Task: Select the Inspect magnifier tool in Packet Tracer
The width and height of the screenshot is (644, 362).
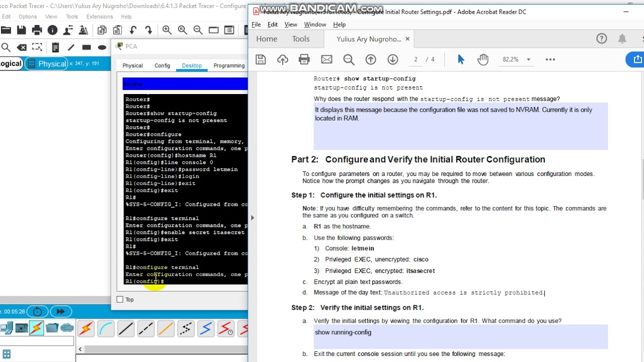Action: tap(6, 47)
